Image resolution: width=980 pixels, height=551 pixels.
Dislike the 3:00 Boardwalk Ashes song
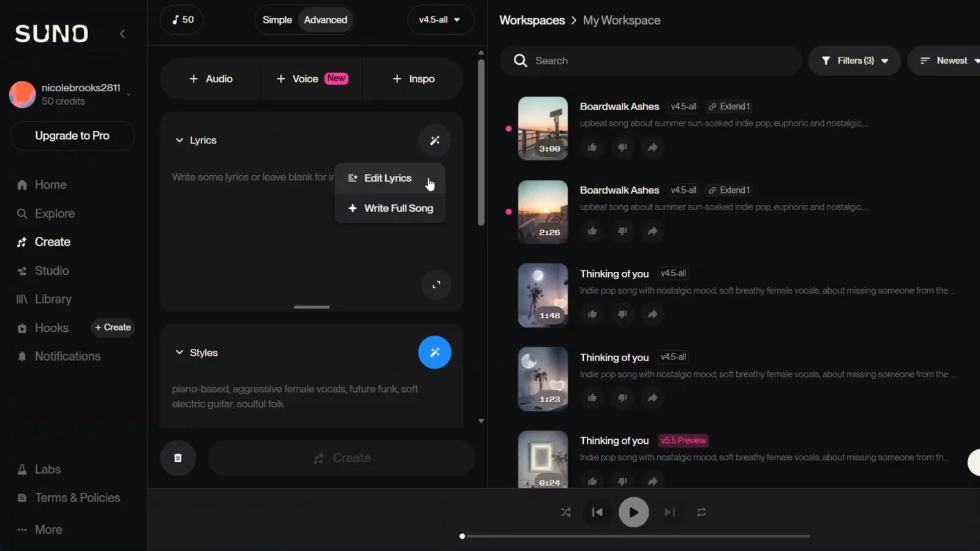coord(622,148)
